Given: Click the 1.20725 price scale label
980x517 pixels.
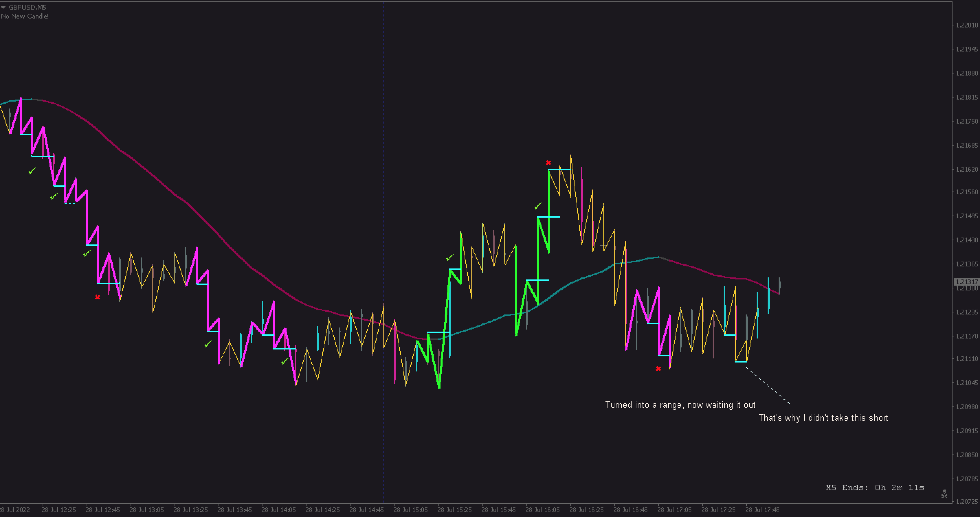Looking at the screenshot, I should 966,502.
